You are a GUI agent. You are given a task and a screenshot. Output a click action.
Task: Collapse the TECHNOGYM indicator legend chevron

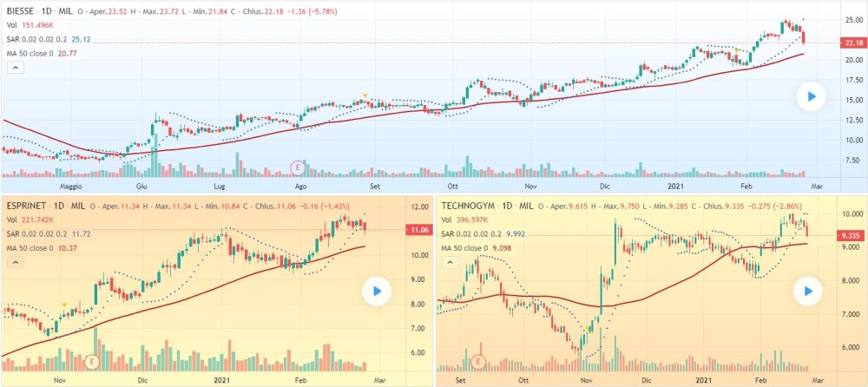click(449, 263)
